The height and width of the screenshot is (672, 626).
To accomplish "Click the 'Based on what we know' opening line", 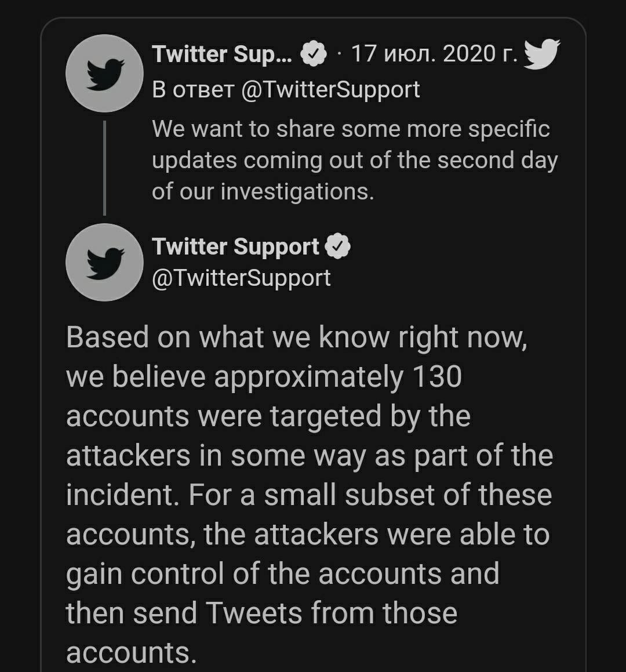I will tap(297, 337).
